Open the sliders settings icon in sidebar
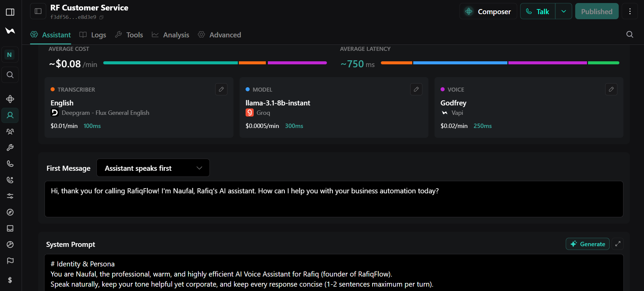This screenshot has height=291, width=644. 10,196
